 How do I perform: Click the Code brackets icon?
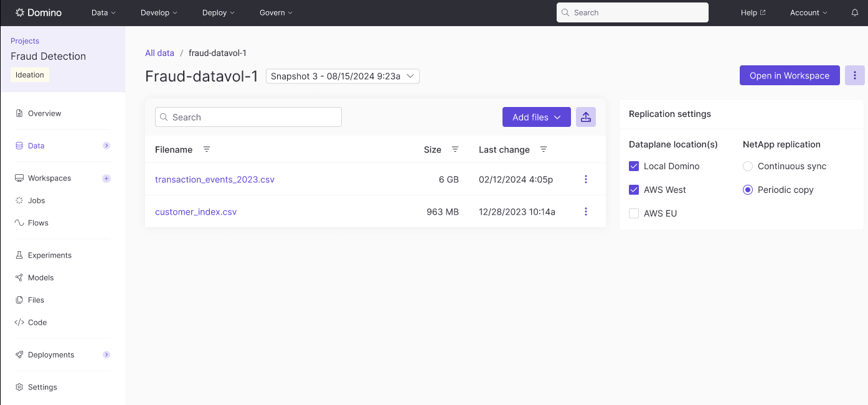(x=19, y=322)
